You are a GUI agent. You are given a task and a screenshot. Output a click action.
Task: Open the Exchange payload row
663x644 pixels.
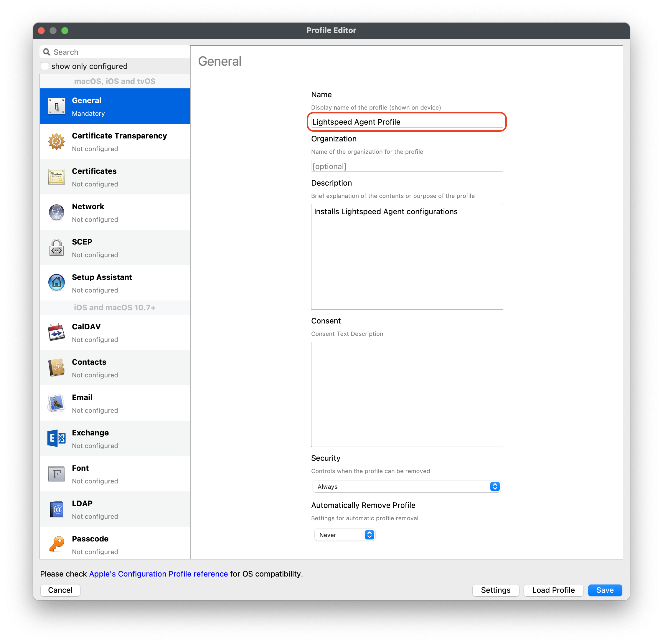coord(115,439)
